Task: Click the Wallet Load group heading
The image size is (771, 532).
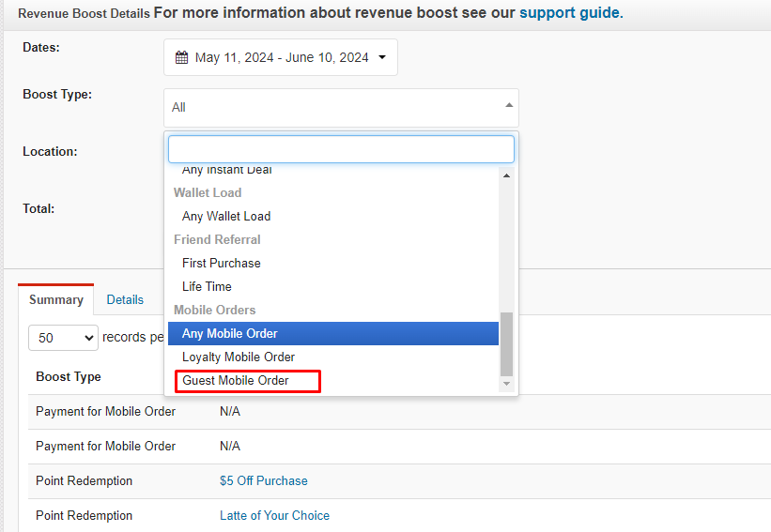Action: [x=208, y=192]
